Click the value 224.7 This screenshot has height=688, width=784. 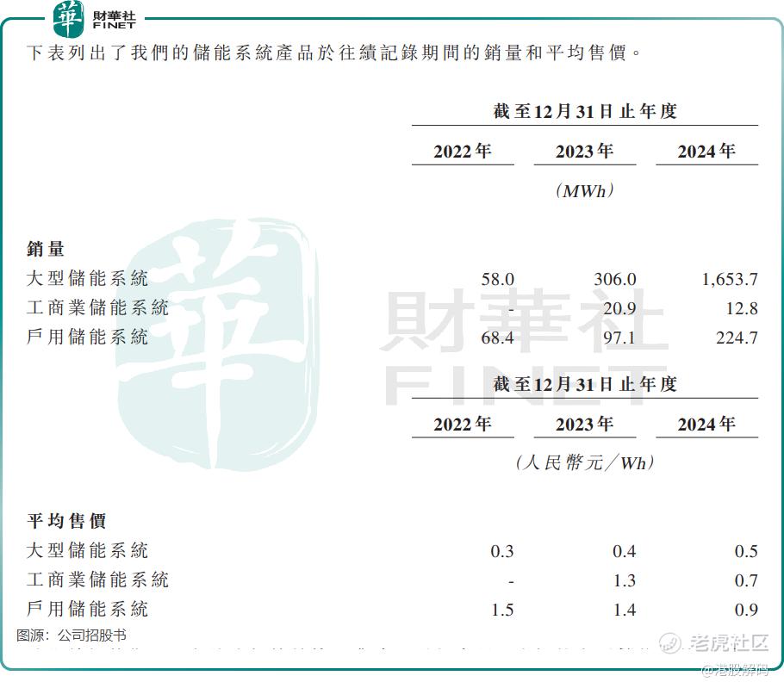737,338
